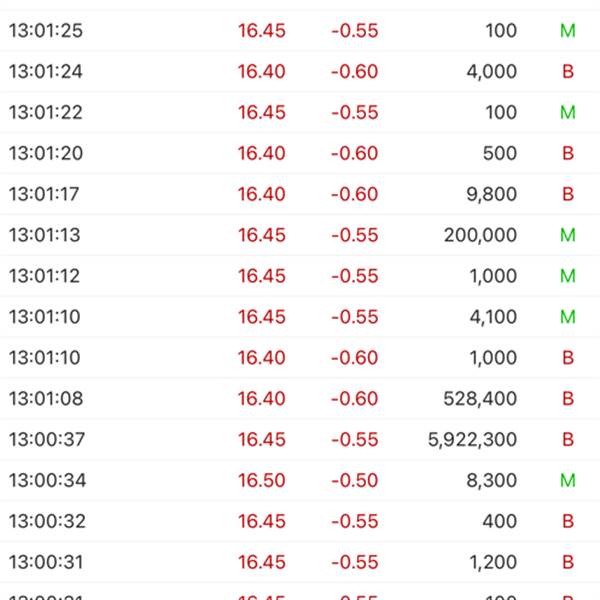The image size is (600, 600).
Task: Click the M marker for the 200,000 trade
Action: (x=567, y=236)
